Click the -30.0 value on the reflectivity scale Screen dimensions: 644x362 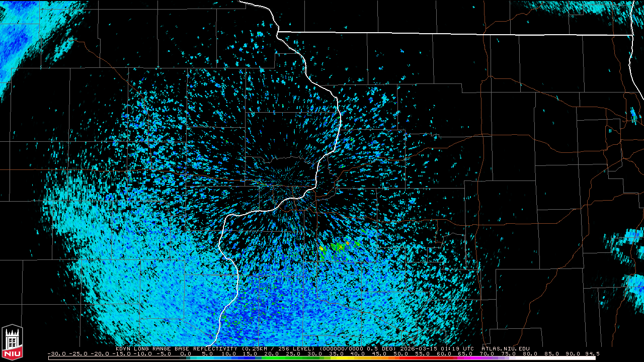click(x=57, y=354)
